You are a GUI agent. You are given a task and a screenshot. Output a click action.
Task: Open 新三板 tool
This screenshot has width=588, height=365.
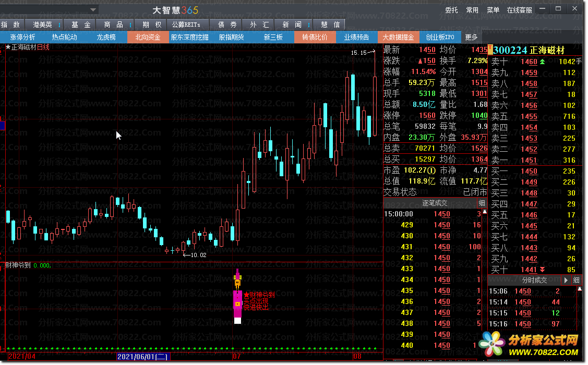[x=273, y=37]
